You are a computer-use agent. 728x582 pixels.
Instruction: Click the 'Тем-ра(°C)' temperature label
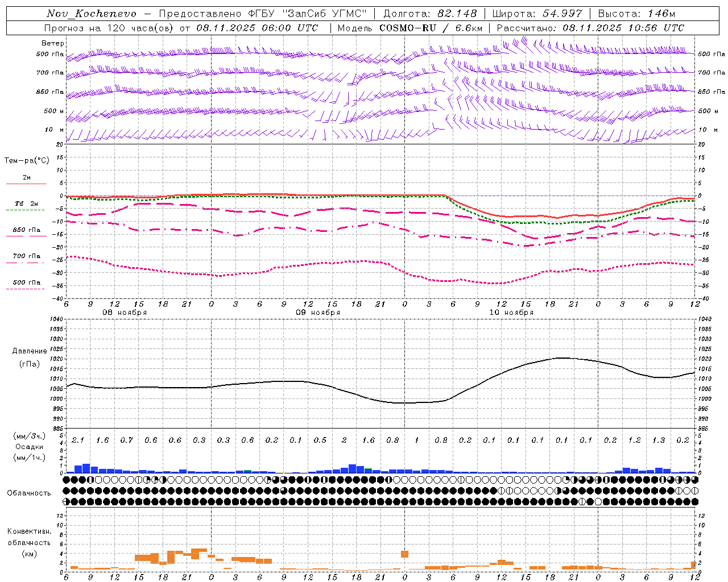click(x=27, y=161)
